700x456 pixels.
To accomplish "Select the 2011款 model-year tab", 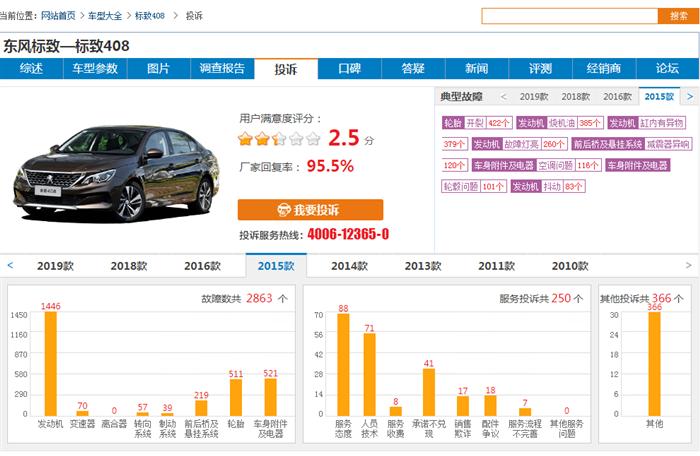I will coord(496,266).
